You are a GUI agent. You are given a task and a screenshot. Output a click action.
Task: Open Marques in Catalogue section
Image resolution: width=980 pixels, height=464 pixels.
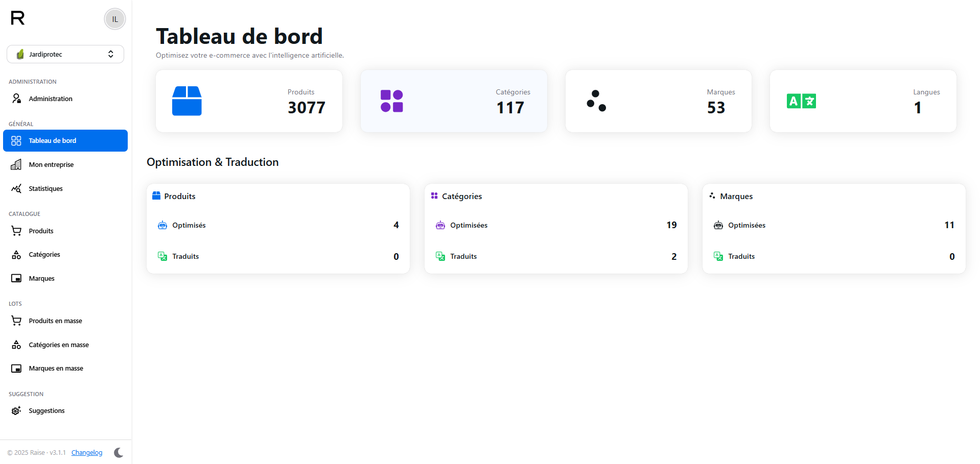pyautogui.click(x=41, y=278)
